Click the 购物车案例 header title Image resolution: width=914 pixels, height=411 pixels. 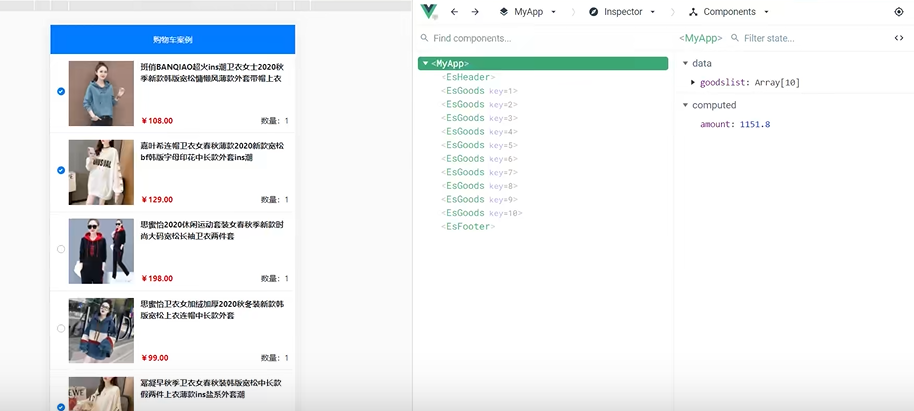[173, 40]
